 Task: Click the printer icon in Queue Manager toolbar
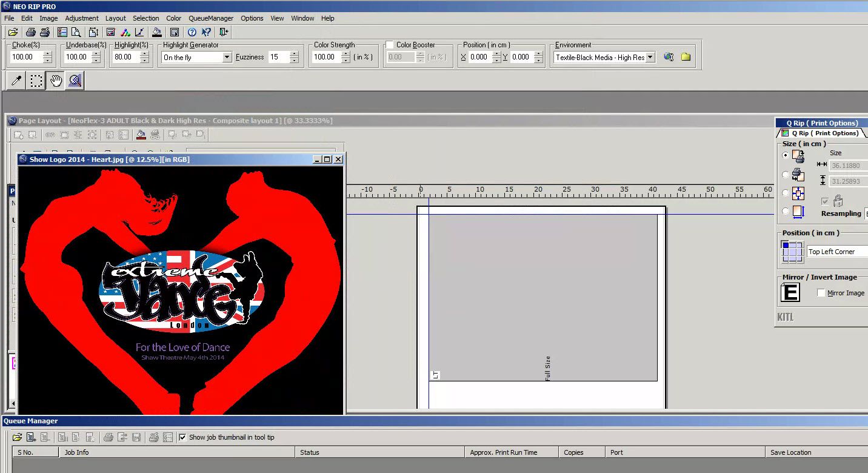(x=108, y=437)
